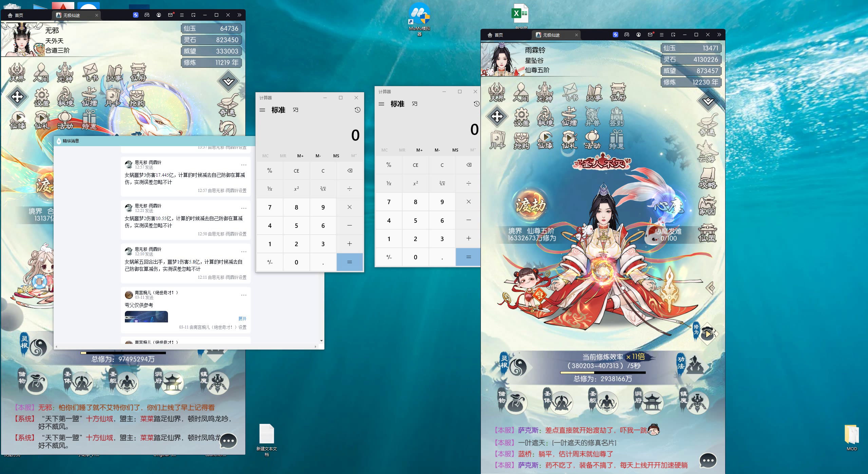Open 签到 check-in icon in right game window
The width and height of the screenshot is (868, 474).
(617, 117)
